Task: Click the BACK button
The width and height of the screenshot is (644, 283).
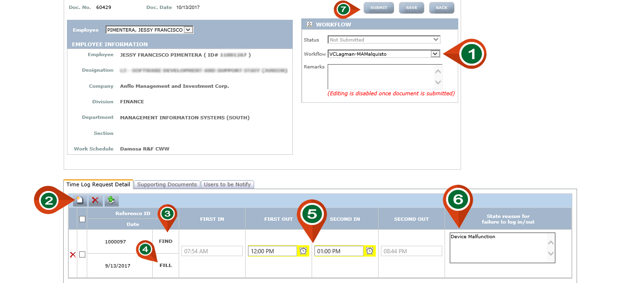Action: [441, 8]
